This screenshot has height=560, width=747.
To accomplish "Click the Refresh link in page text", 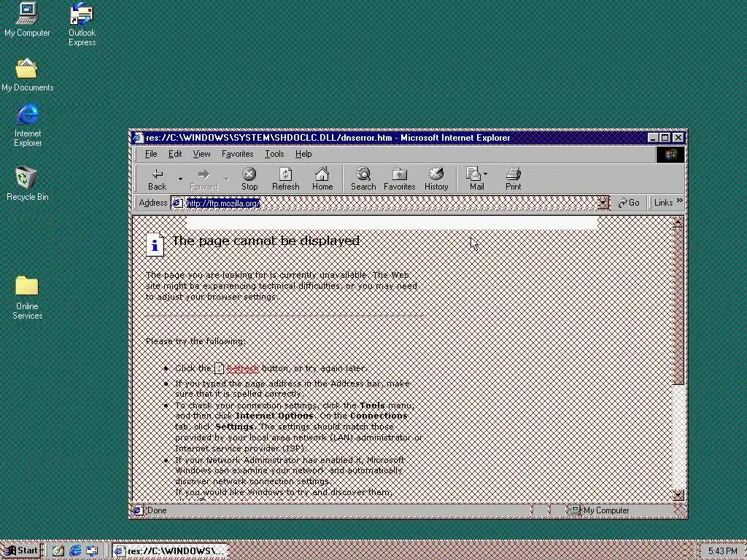I will pyautogui.click(x=242, y=368).
